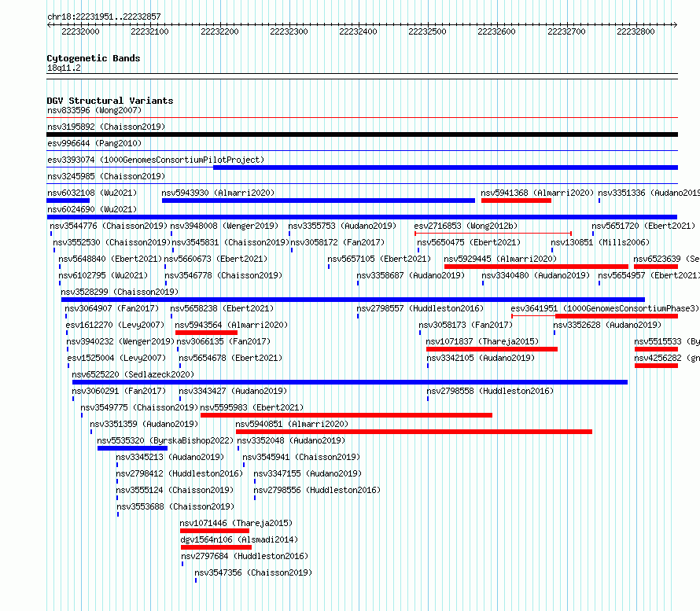
Task: Open nsv2798557 (Huddleston2016) label
Action: click(x=420, y=308)
